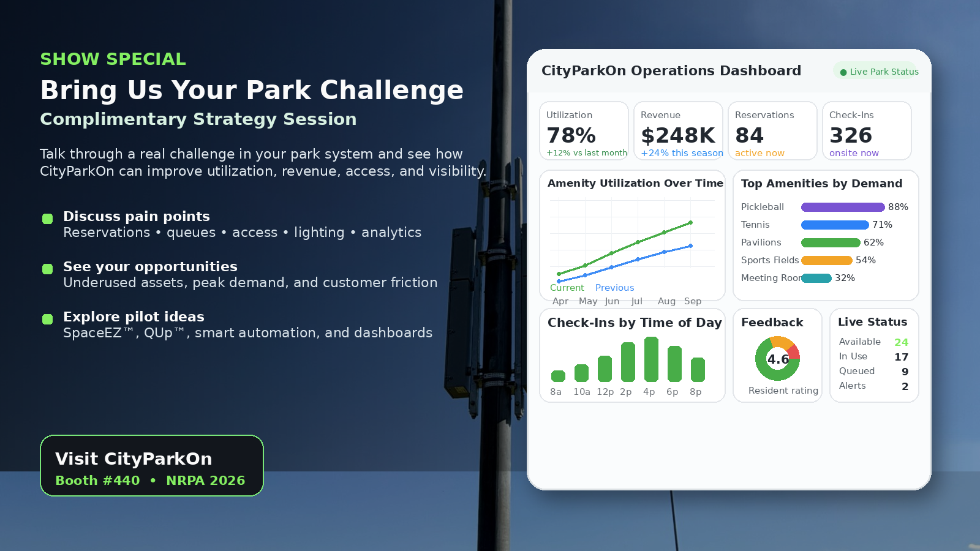Click the CityParkOn Operations Dashboard title
Image resolution: width=980 pixels, height=551 pixels.
671,71
